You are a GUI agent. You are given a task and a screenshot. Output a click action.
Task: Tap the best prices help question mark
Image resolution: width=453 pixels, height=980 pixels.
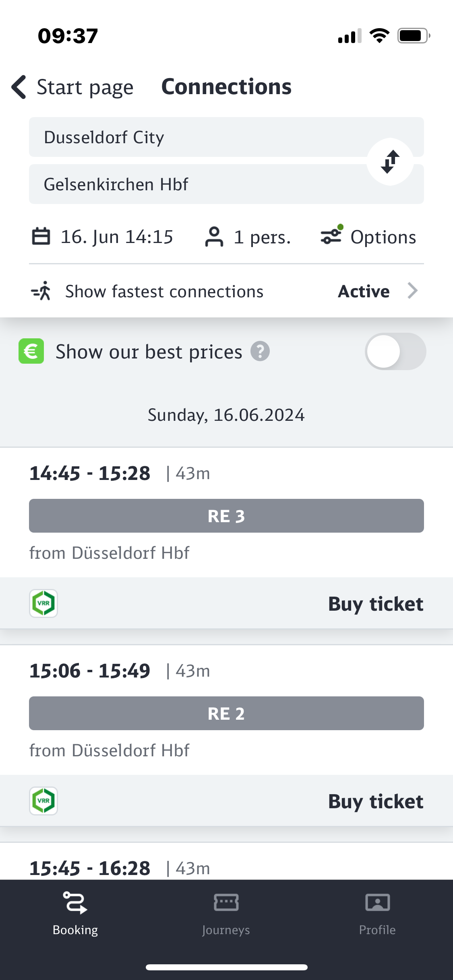coord(260,352)
